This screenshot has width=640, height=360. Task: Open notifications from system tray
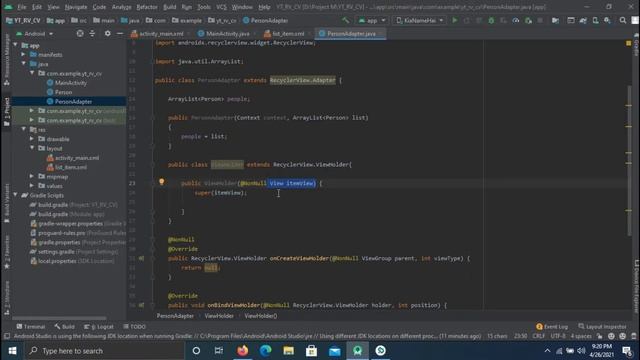(x=627, y=351)
